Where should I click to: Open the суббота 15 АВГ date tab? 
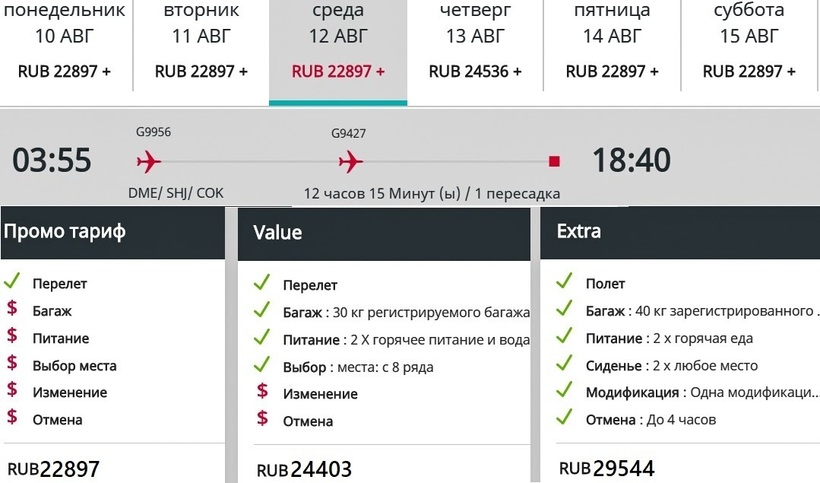[x=749, y=42]
